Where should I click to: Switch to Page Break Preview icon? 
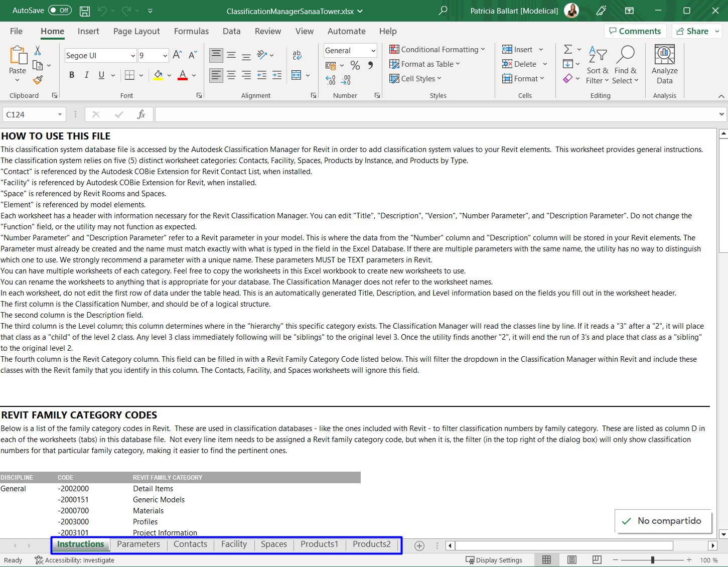click(x=597, y=560)
